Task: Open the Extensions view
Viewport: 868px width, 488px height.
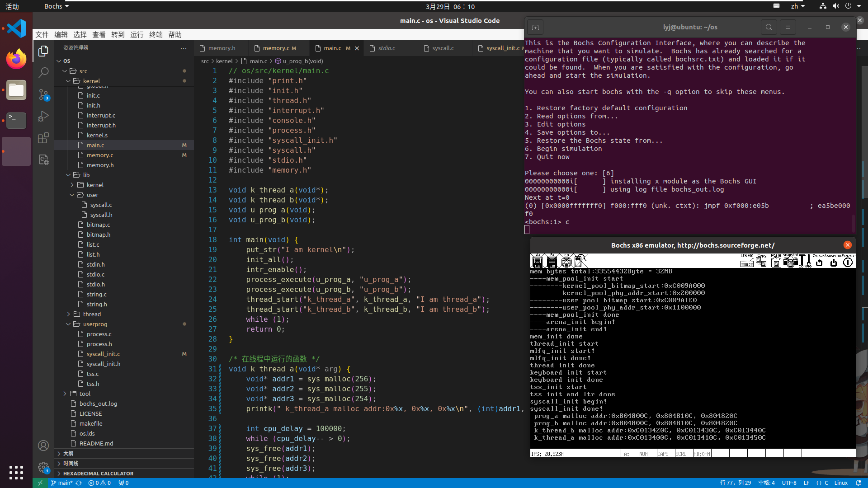Action: pyautogui.click(x=43, y=138)
